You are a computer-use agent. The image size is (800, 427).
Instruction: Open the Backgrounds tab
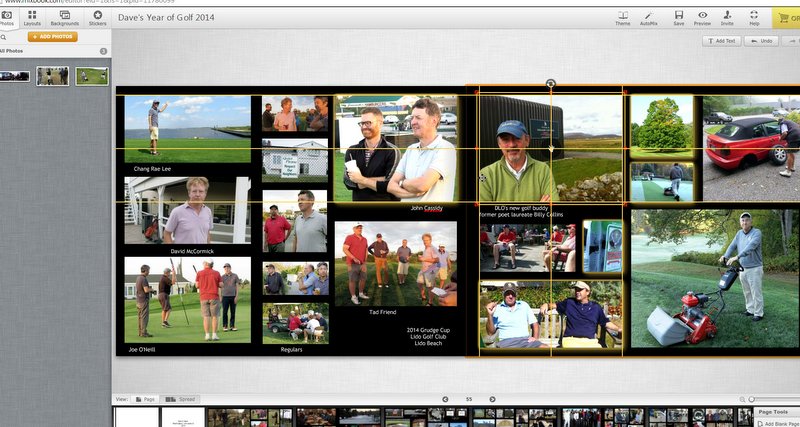coord(65,18)
